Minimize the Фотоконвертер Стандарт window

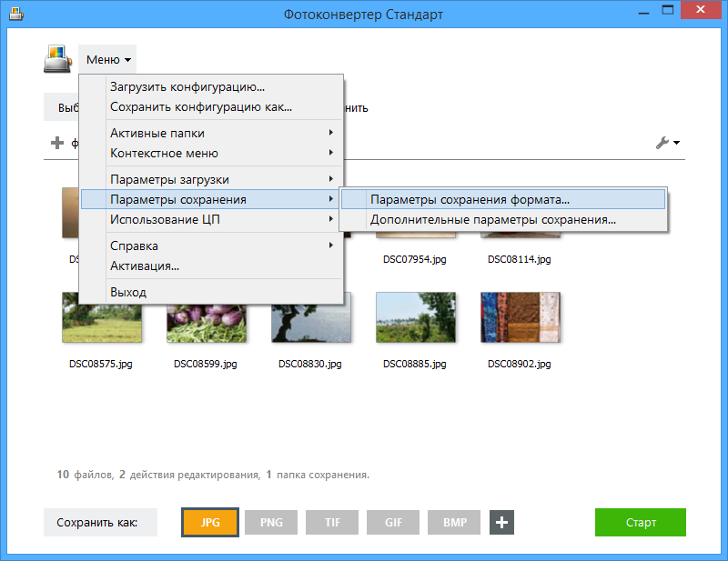click(643, 11)
